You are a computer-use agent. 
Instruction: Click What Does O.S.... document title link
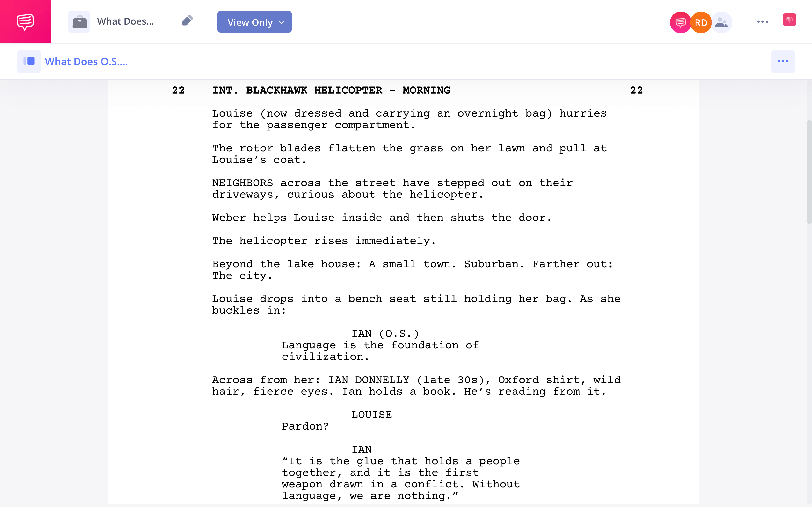(87, 61)
